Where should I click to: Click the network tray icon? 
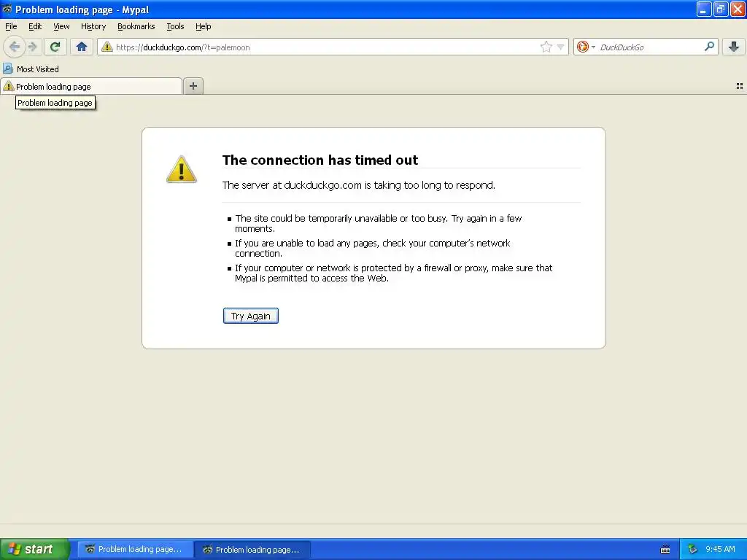pos(693,550)
